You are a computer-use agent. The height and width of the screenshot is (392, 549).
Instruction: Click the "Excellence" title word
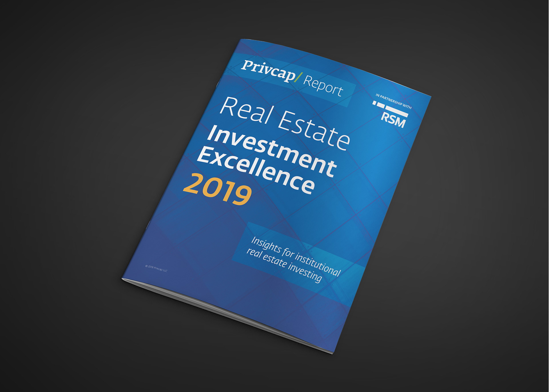point(256,170)
